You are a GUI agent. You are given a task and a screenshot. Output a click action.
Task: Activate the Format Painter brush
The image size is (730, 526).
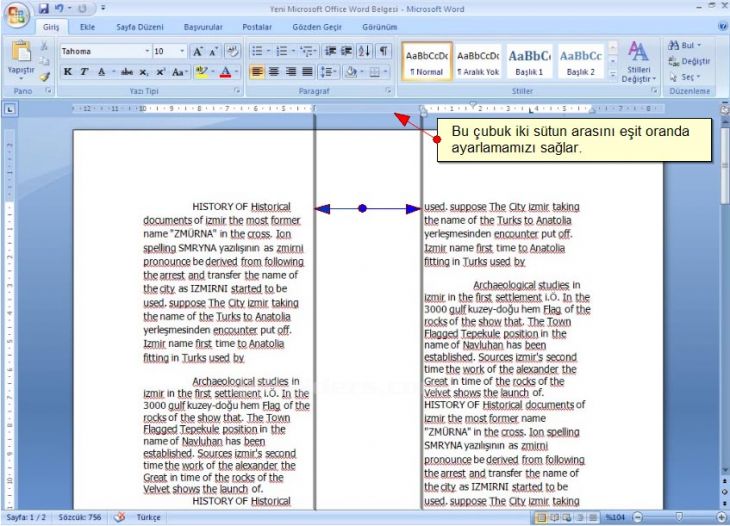coord(44,76)
